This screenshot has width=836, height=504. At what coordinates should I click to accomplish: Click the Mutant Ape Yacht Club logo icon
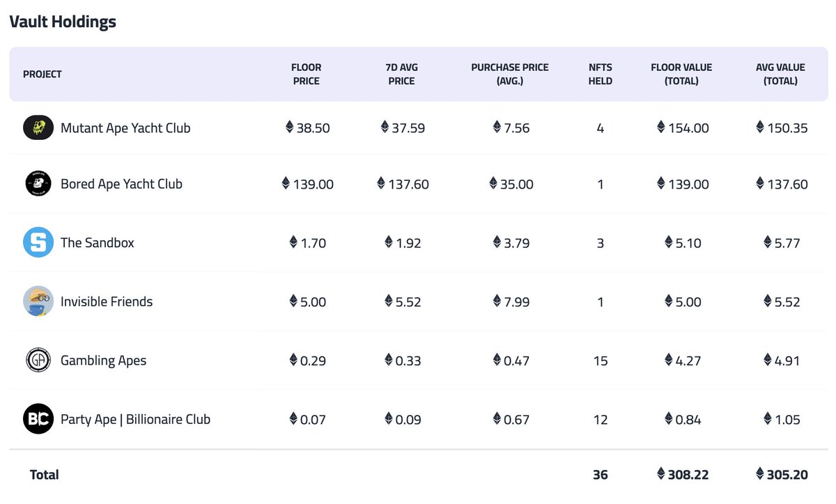(38, 127)
